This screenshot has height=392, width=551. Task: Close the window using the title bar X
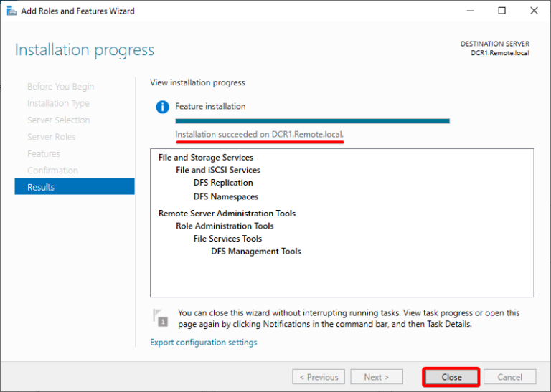coord(534,11)
